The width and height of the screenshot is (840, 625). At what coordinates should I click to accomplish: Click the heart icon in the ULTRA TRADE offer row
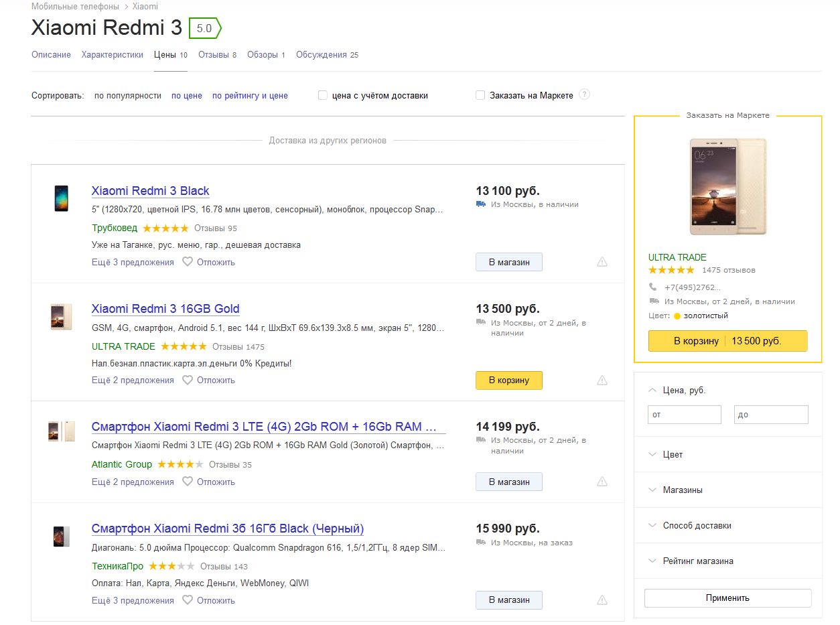point(188,380)
